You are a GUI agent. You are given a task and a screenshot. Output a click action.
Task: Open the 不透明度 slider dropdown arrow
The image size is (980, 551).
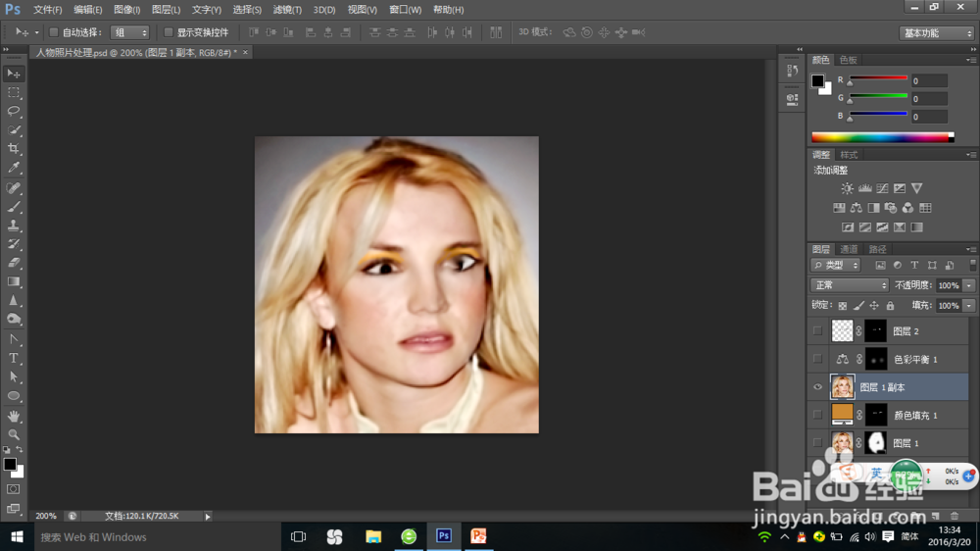click(969, 285)
